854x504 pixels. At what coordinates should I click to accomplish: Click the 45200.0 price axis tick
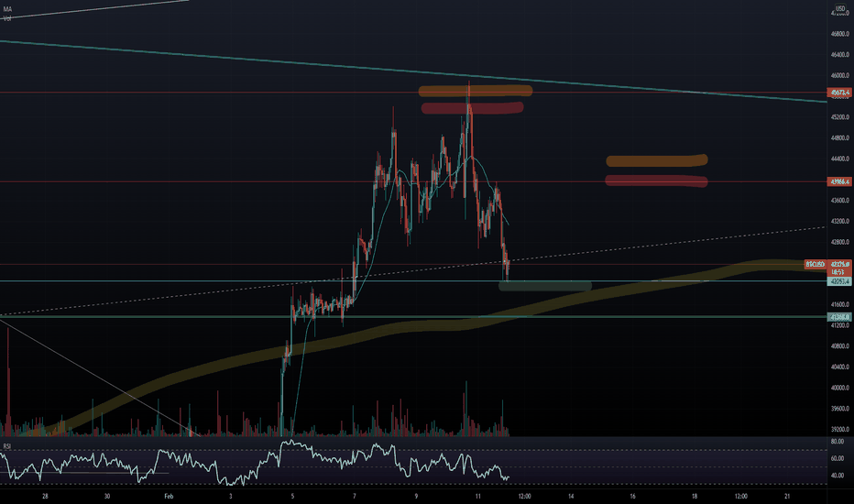pos(839,117)
